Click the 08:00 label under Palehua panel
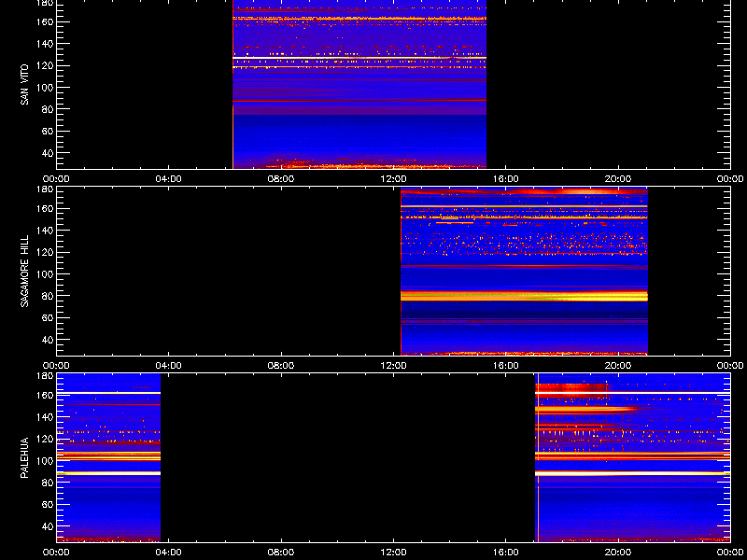This screenshot has width=747, height=560. pos(282,553)
